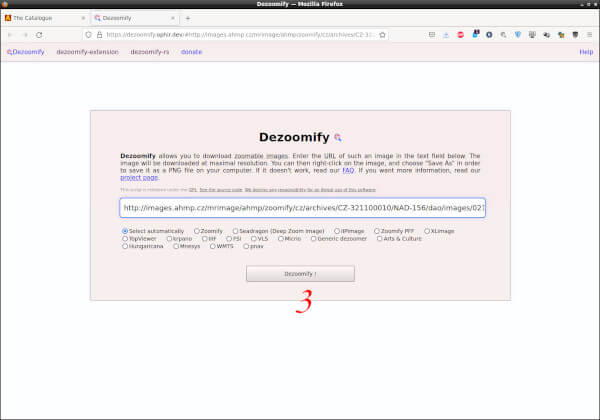Open the Help link
Image resolution: width=600 pixels, height=420 pixels.
coord(586,52)
